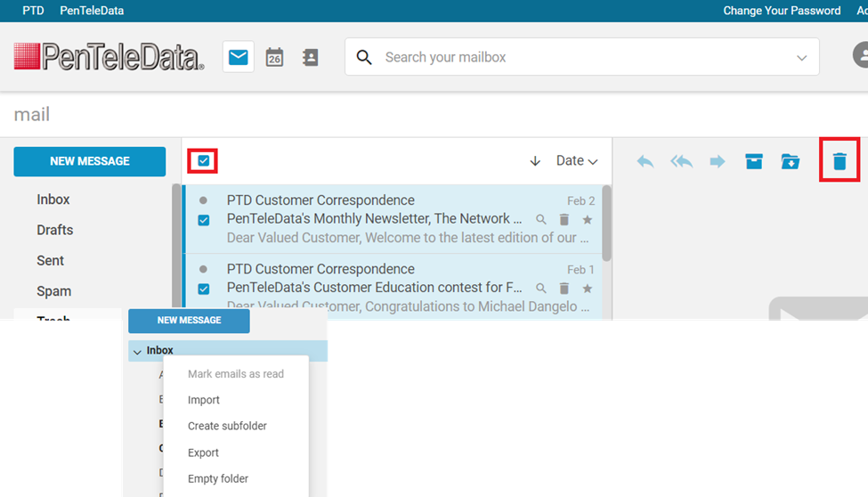This screenshot has height=497, width=868.
Task: Open the Calendar icon
Action: coord(274,57)
